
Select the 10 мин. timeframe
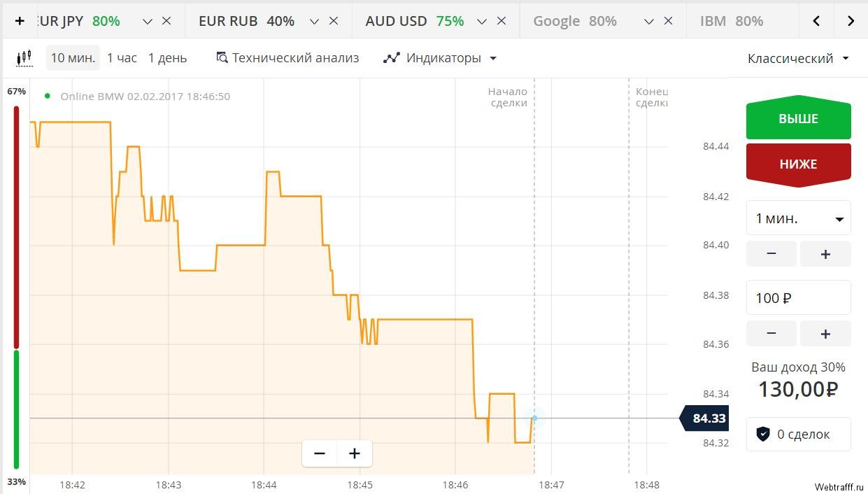pos(73,58)
